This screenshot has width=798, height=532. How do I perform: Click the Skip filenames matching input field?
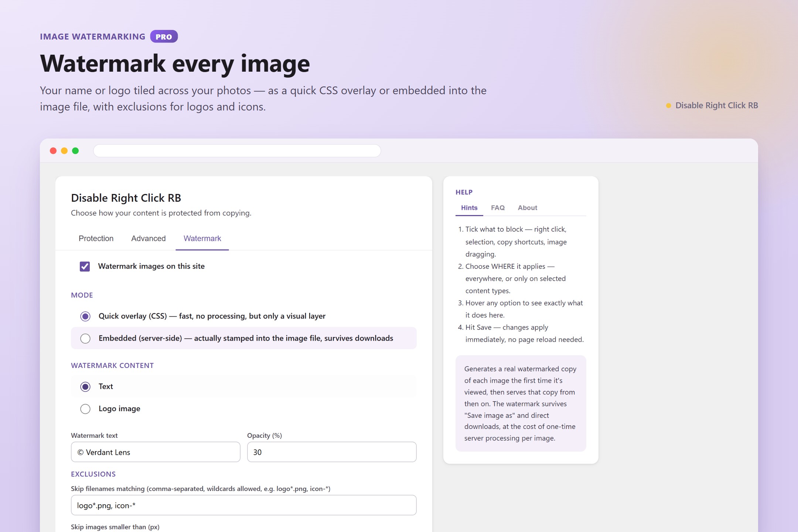(x=244, y=505)
